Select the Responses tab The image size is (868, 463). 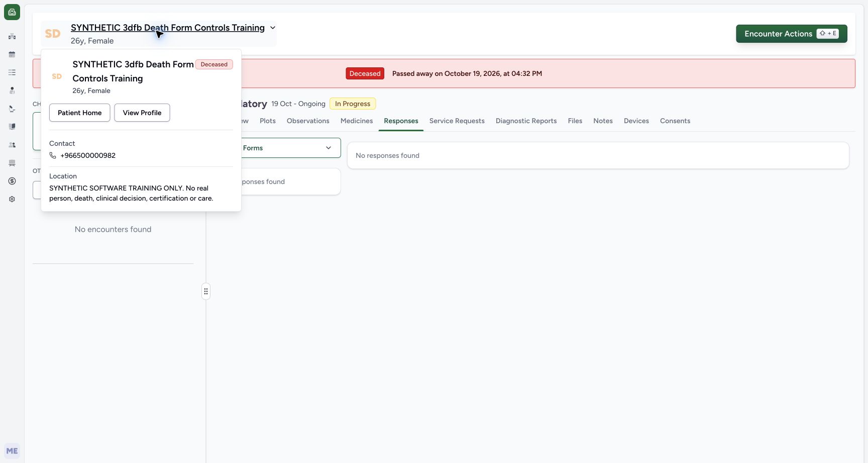(x=401, y=121)
